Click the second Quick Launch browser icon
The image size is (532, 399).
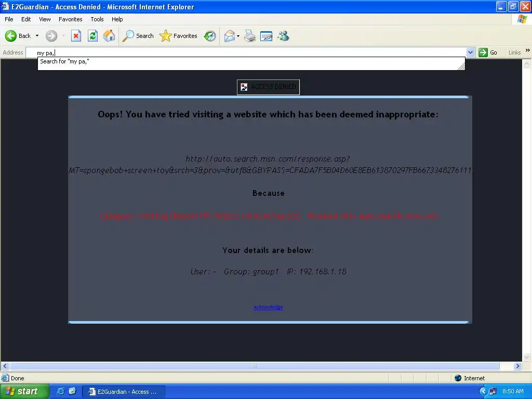tap(72, 391)
